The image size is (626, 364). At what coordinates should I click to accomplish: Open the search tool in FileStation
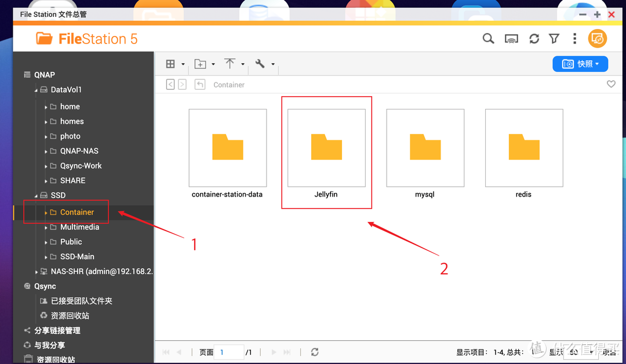click(488, 39)
